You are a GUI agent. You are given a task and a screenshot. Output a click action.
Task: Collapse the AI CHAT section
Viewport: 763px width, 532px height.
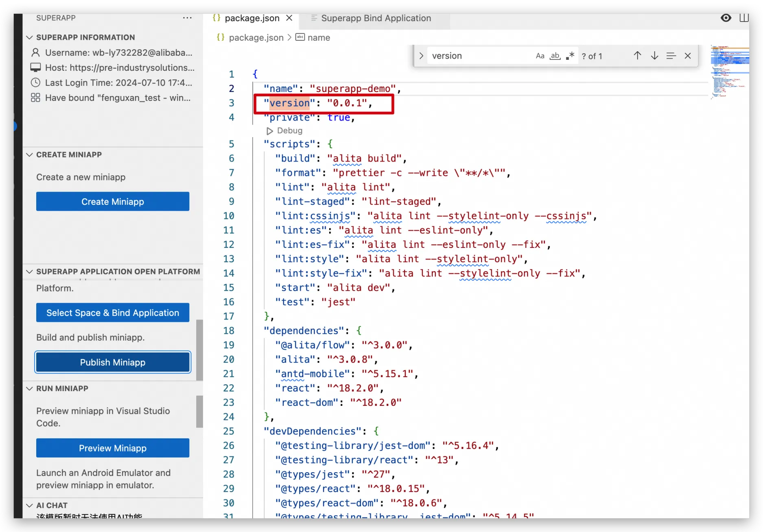29,505
